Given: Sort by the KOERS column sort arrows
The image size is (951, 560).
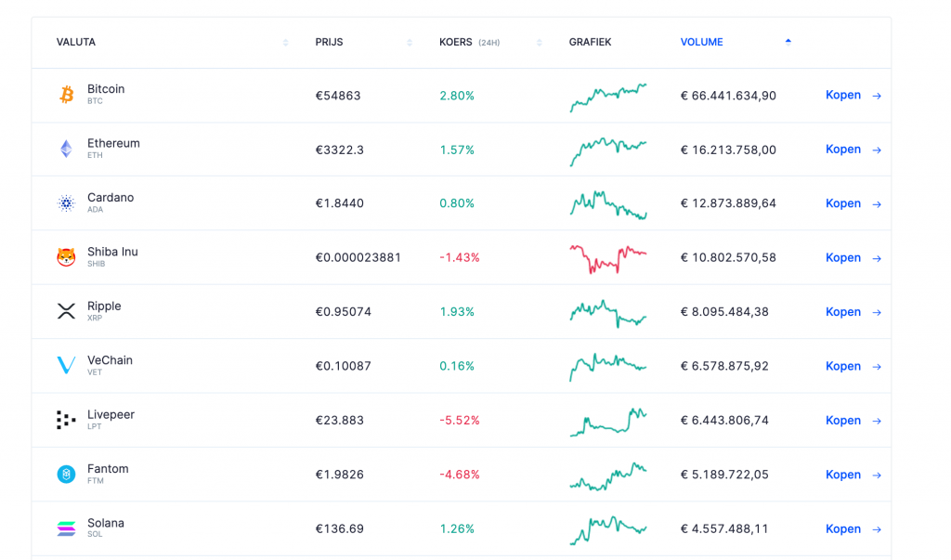Looking at the screenshot, I should (540, 43).
